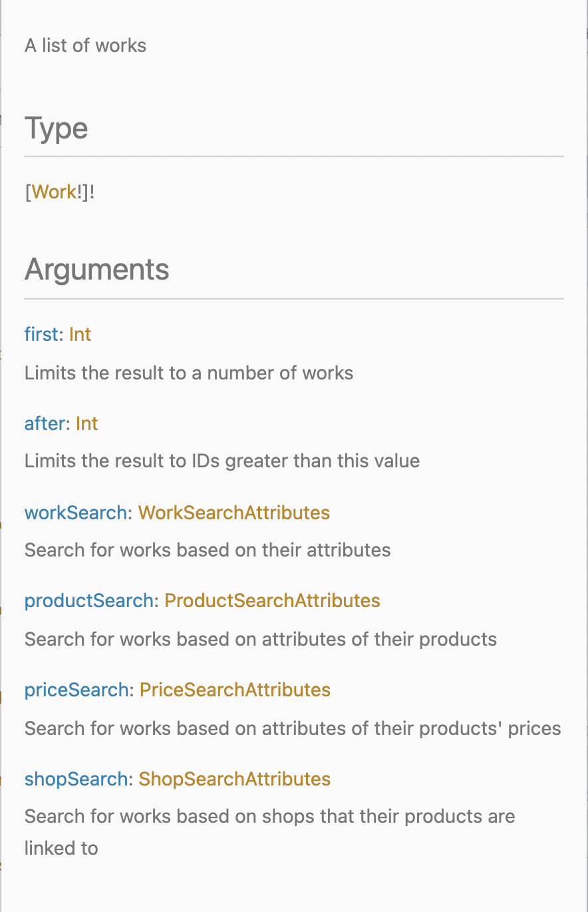588x912 pixels.
Task: Open ProductSearchAttributes type definition
Action: click(272, 600)
